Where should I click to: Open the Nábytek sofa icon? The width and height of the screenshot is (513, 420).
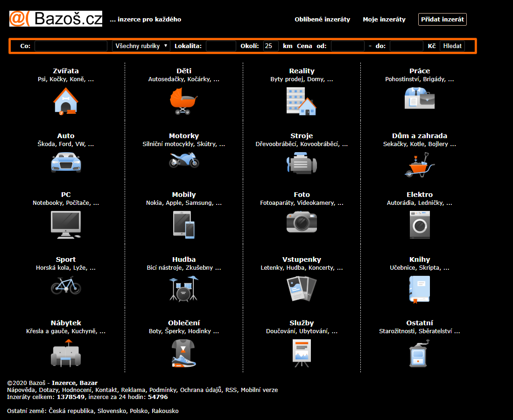pyautogui.click(x=66, y=353)
